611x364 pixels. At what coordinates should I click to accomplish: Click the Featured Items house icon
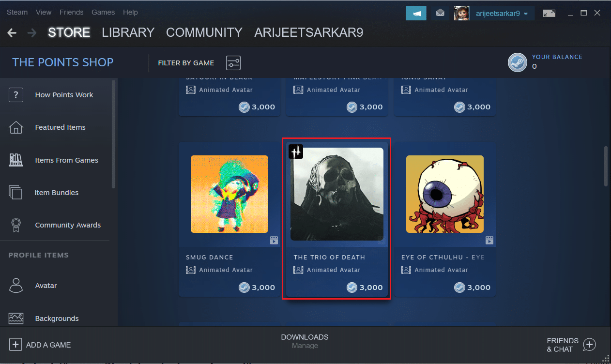16,127
